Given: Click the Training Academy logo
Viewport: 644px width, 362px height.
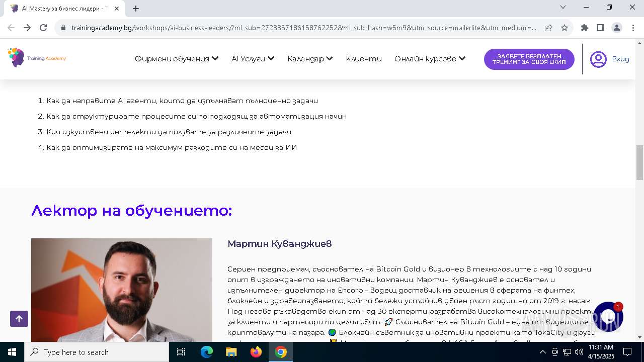Looking at the screenshot, I should [37, 58].
